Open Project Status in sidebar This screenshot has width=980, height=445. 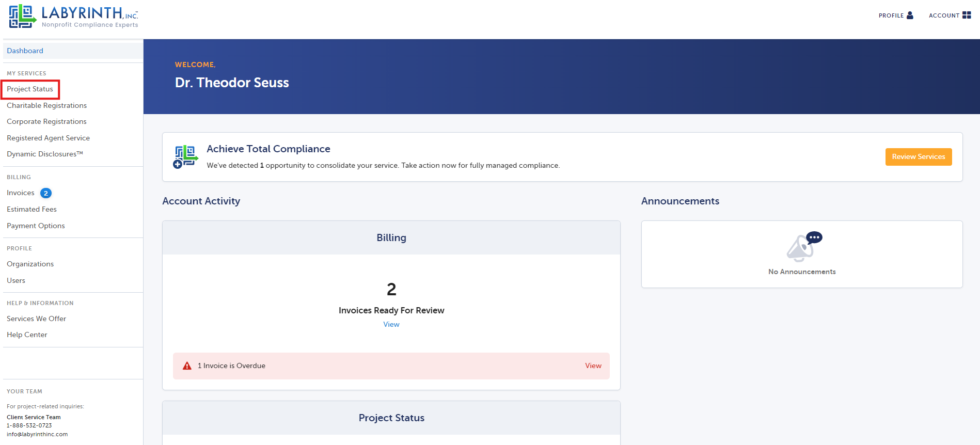pyautogui.click(x=30, y=89)
